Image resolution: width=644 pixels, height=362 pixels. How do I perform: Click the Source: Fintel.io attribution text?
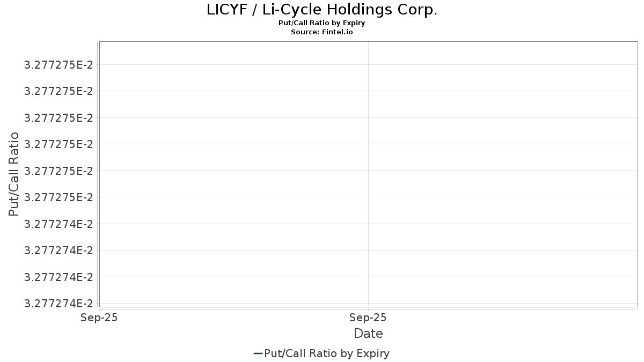(x=322, y=32)
